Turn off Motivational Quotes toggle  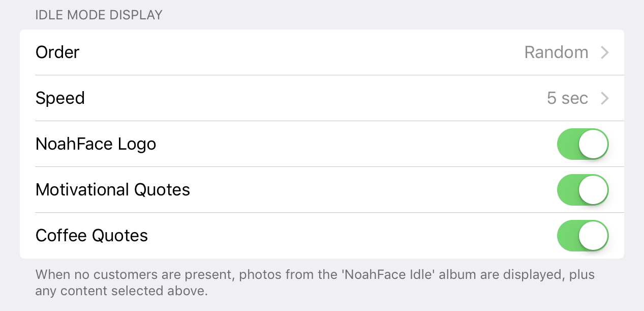(x=582, y=190)
